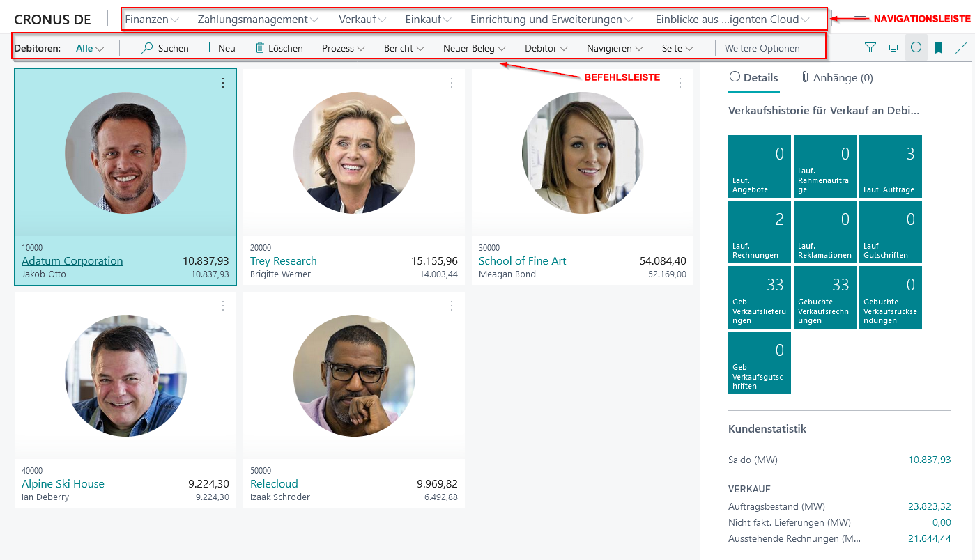Open the three-dot menu on Trey Research card
Screen dimensions: 975x560
pos(452,83)
